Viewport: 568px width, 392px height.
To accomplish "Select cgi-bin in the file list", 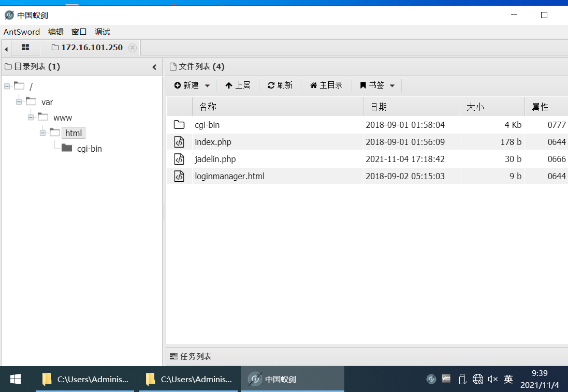I will click(x=207, y=125).
